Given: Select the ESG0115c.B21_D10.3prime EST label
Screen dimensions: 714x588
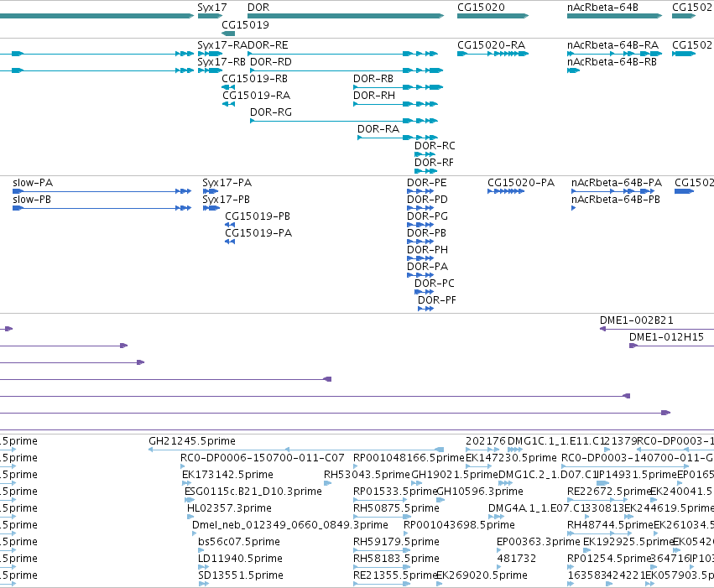Looking at the screenshot, I should coord(253,492).
